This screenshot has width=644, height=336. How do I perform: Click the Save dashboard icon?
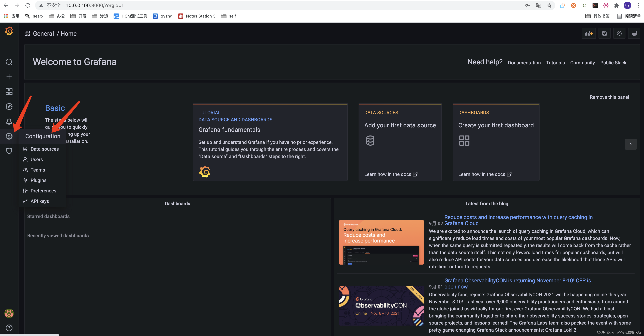[604, 34]
